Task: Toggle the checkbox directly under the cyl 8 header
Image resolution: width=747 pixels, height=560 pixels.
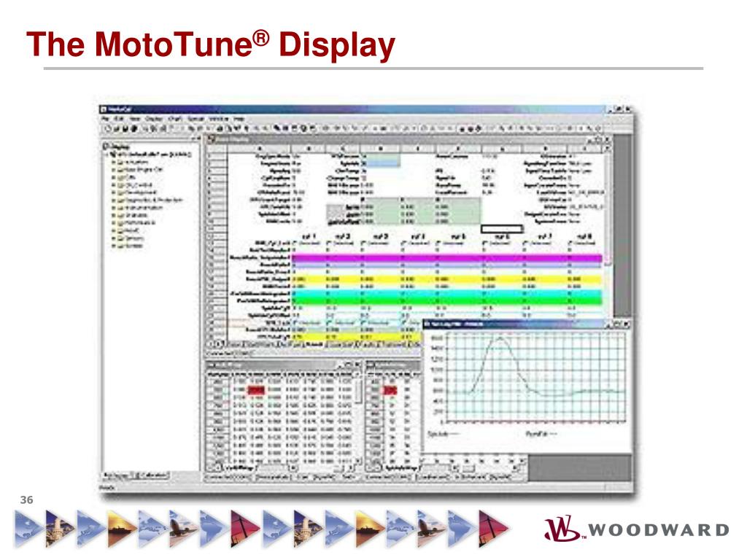Action: point(569,243)
